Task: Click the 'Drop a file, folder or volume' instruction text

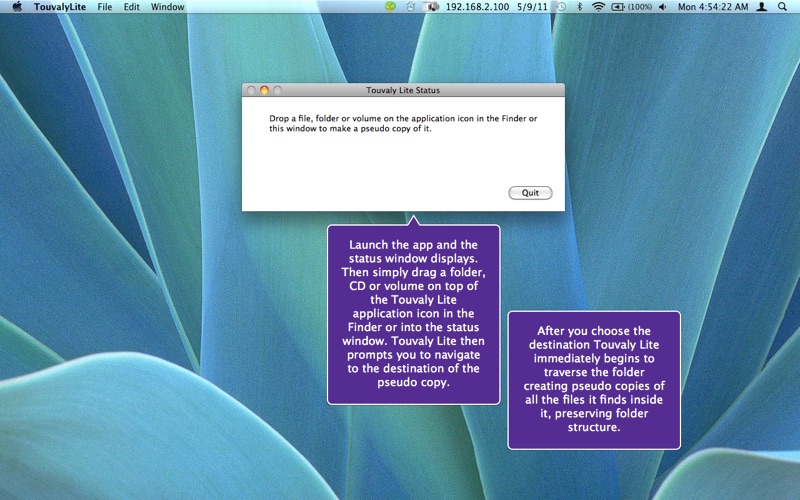Action: tap(403, 123)
